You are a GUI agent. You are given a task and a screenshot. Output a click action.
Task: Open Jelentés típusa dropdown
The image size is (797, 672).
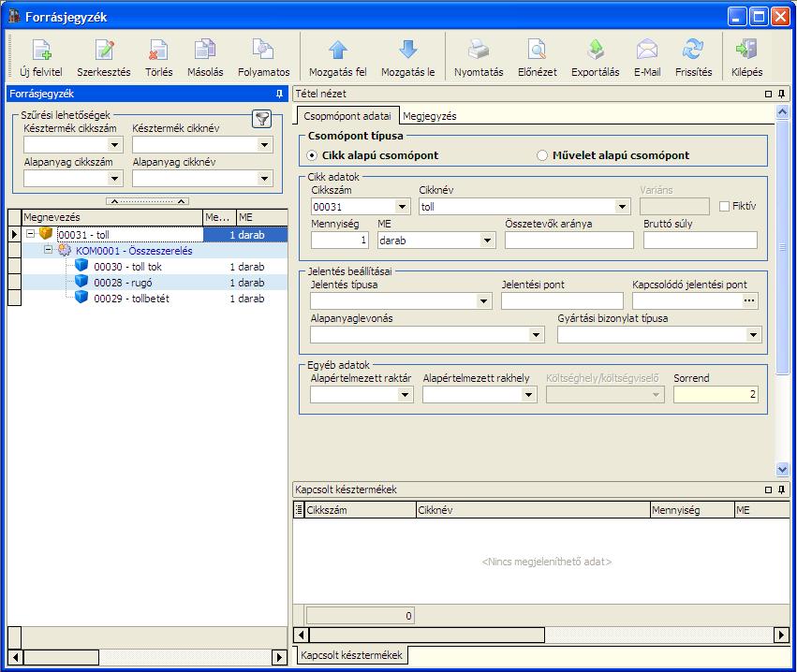(x=483, y=301)
